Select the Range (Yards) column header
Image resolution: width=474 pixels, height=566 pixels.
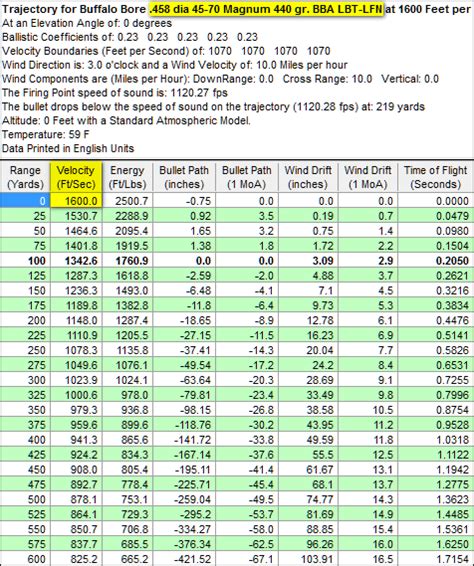25,177
